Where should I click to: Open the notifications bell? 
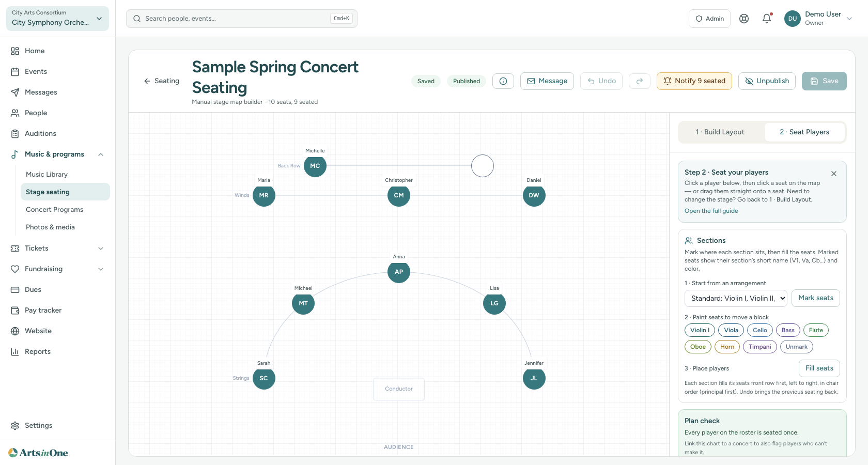pos(767,19)
